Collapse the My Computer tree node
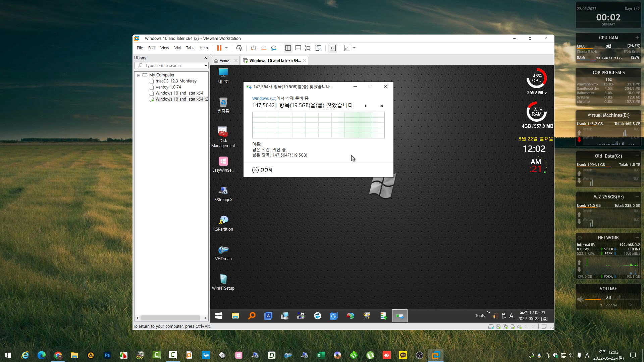The width and height of the screenshot is (644, 362). (x=139, y=75)
